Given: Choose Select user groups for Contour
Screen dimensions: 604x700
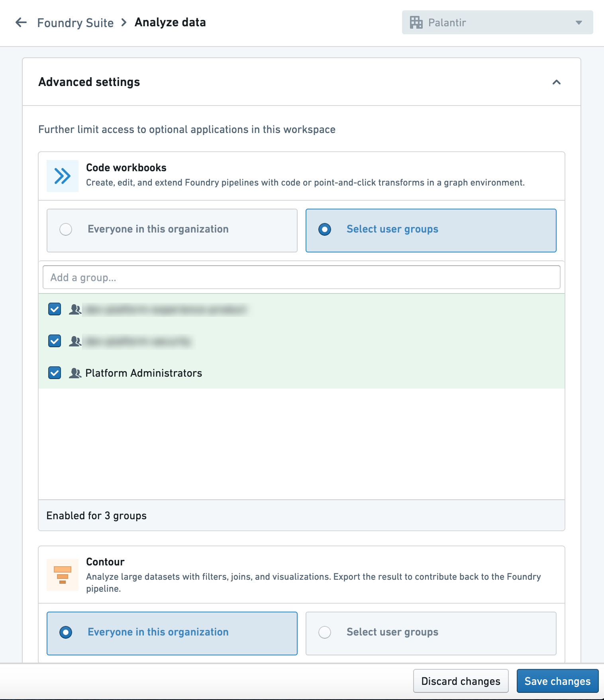Looking at the screenshot, I should (x=431, y=634).
